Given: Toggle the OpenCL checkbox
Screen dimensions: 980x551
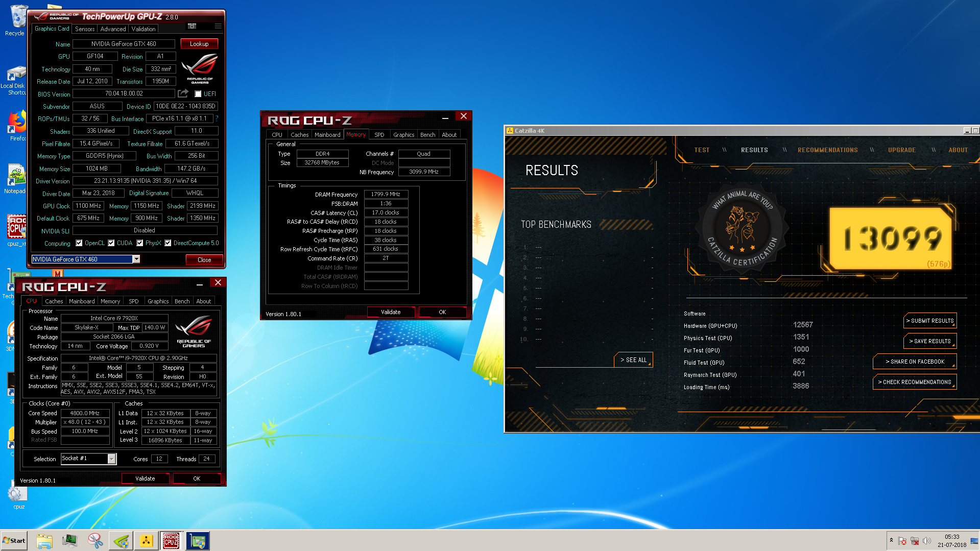Looking at the screenshot, I should [x=79, y=243].
